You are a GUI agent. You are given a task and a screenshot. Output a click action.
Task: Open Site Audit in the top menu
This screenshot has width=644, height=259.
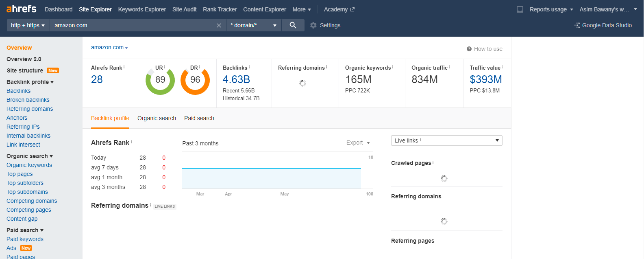[184, 9]
